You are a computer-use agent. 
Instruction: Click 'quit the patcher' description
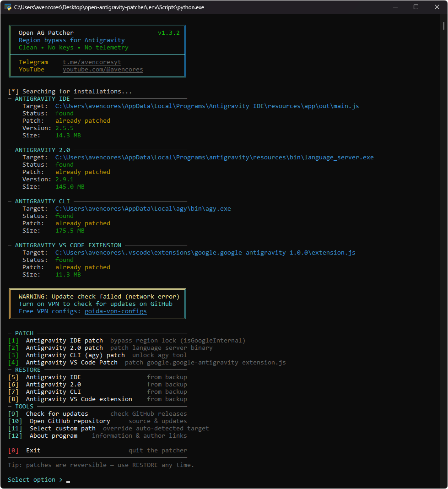click(x=158, y=451)
